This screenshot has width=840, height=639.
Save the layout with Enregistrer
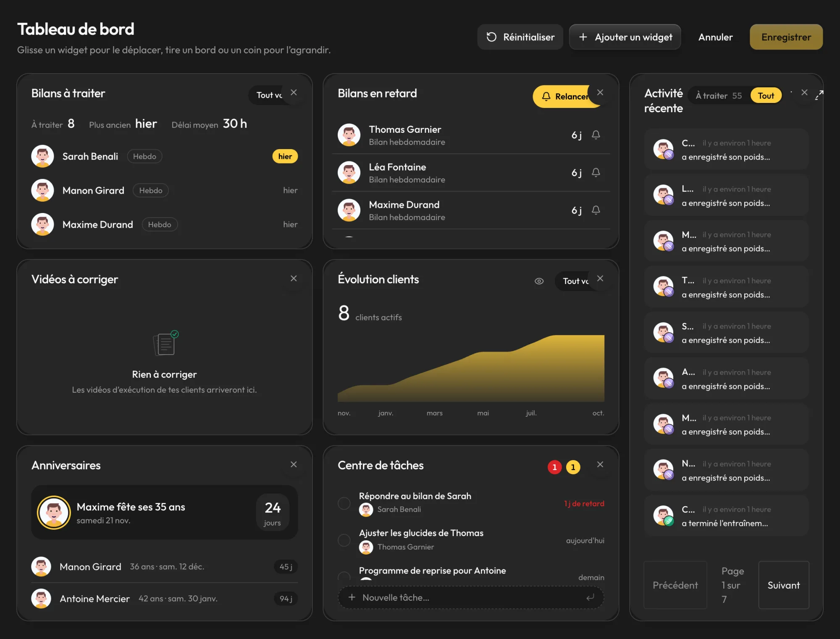click(786, 37)
